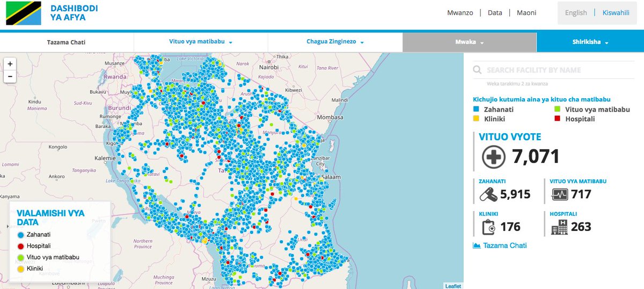Screen dimensions: 644x289
Task: Click the 717 Vituo vya matibabu count
Action: point(581,194)
